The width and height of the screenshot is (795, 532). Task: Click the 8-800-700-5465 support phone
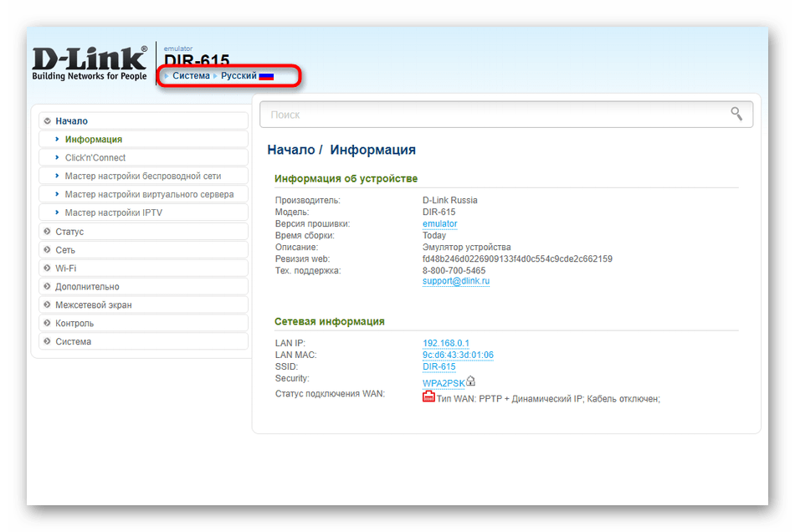point(454,270)
